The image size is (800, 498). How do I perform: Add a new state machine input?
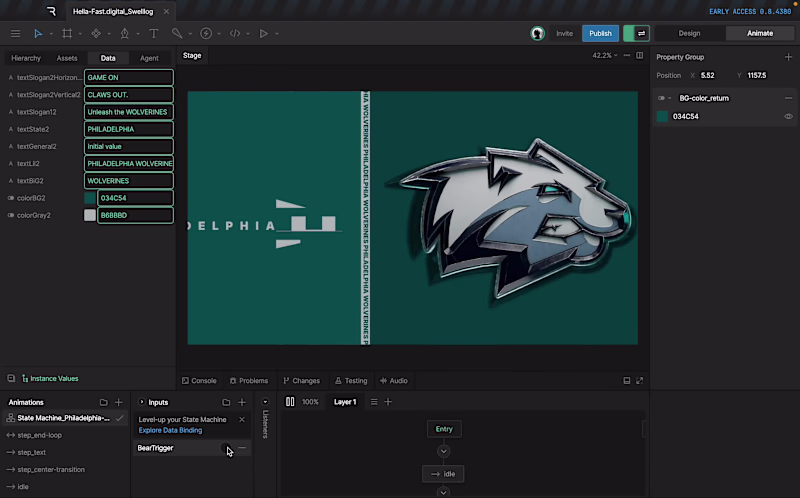click(x=242, y=403)
